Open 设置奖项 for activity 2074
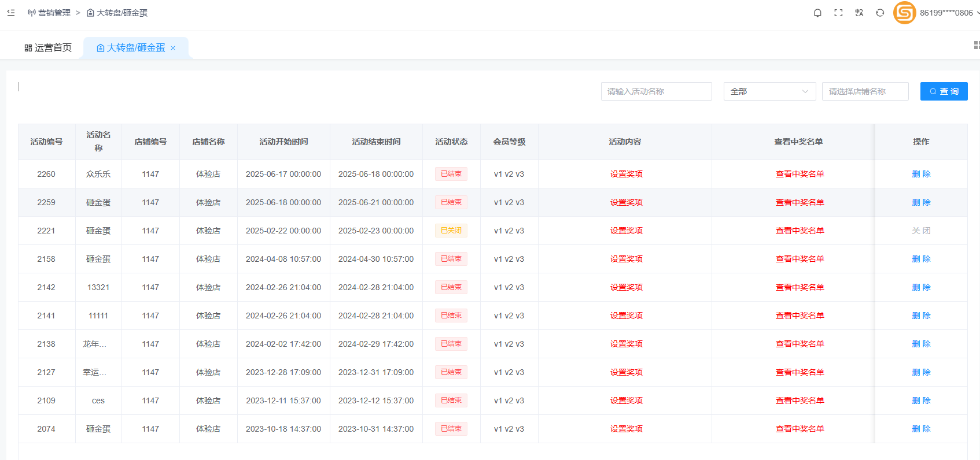 [x=626, y=429]
